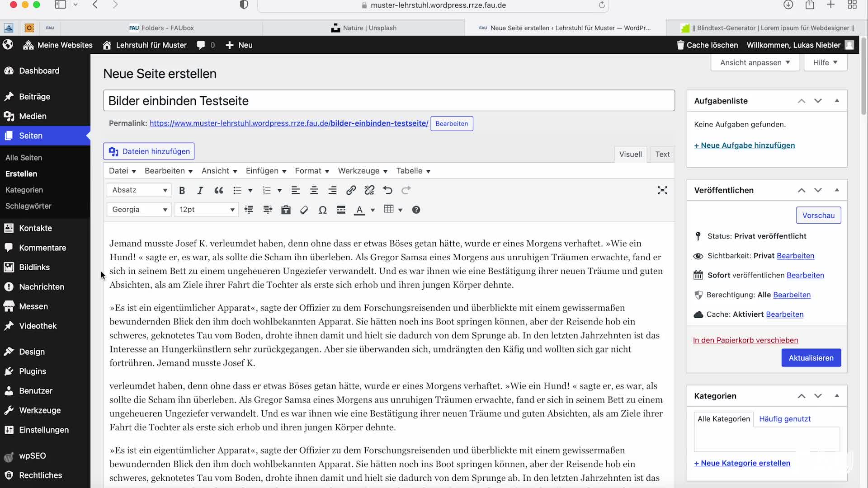Insert a special character (Ω)
This screenshot has height=488, width=868.
(323, 210)
